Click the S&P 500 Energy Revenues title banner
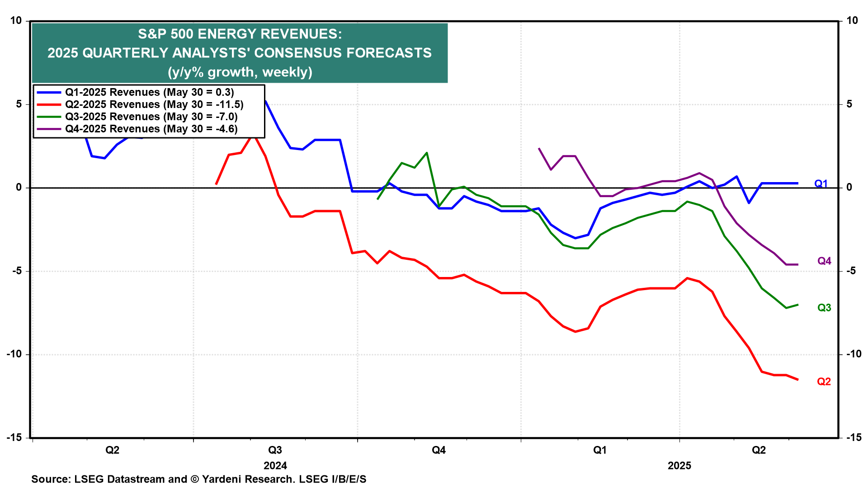The width and height of the screenshot is (868, 488). pyautogui.click(x=240, y=53)
